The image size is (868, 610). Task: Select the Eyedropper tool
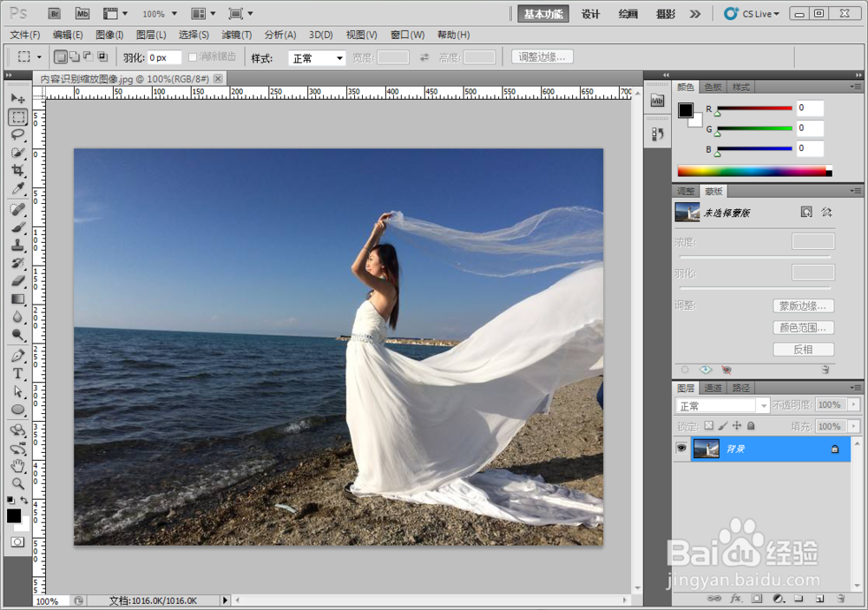17,189
